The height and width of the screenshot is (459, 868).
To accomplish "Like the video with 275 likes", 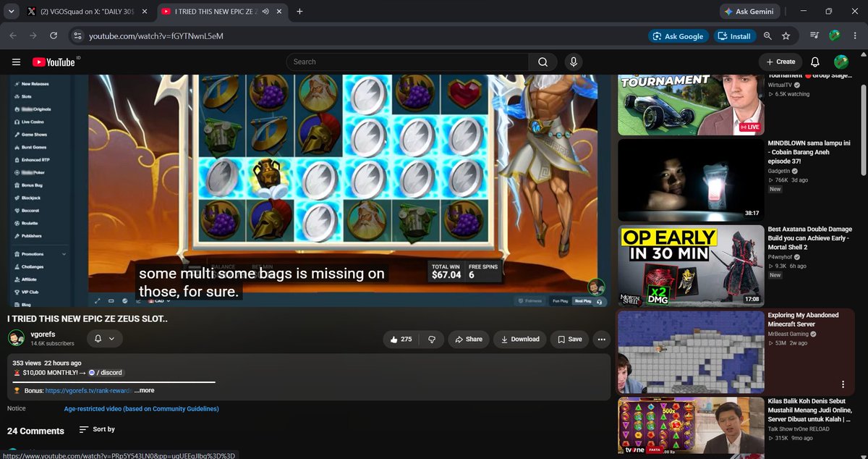I will (400, 339).
